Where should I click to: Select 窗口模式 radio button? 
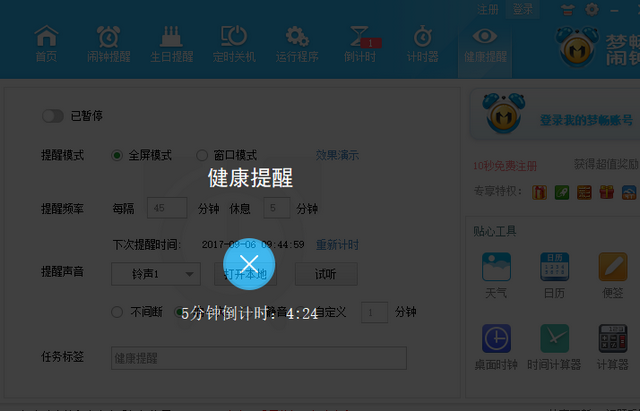(202, 155)
